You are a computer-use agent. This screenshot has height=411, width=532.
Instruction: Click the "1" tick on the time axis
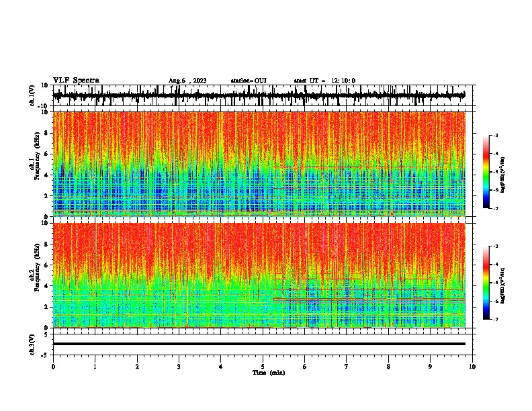[x=95, y=367]
